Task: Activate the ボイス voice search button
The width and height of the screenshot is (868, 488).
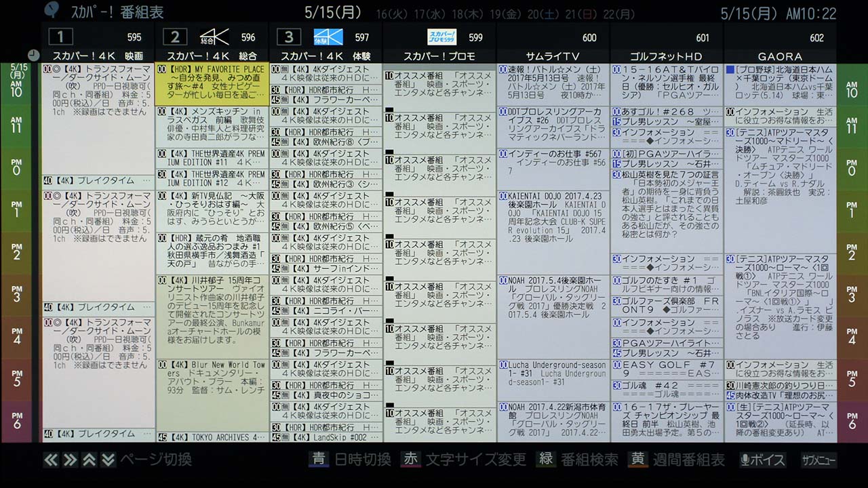Action: pyautogui.click(x=763, y=460)
